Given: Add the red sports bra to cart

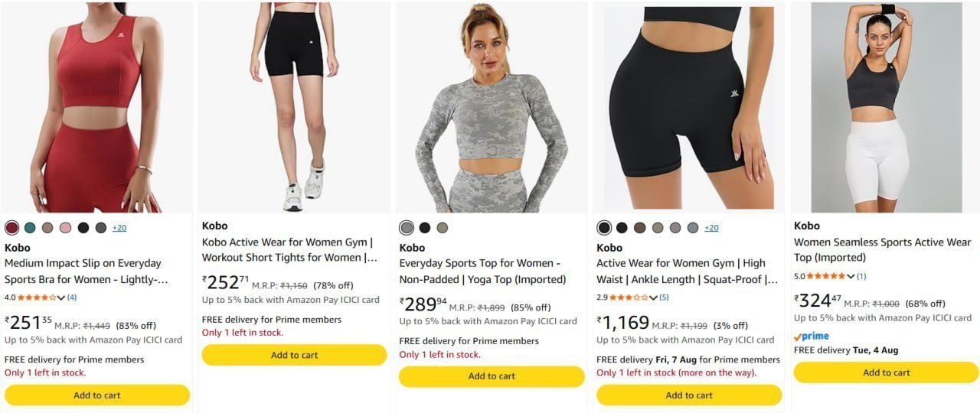Looking at the screenshot, I should [x=97, y=395].
